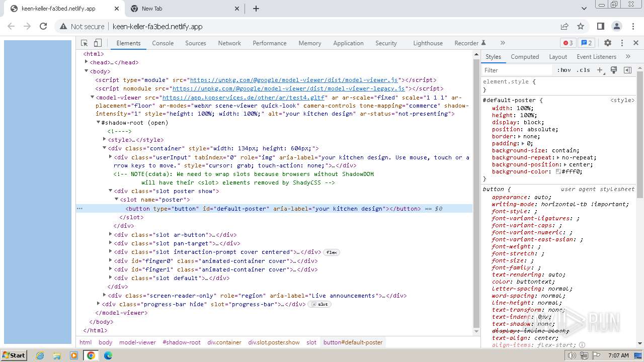Screen dimensions: 644x362
Task: Close the New Tab tab
Action: pyautogui.click(x=237, y=9)
